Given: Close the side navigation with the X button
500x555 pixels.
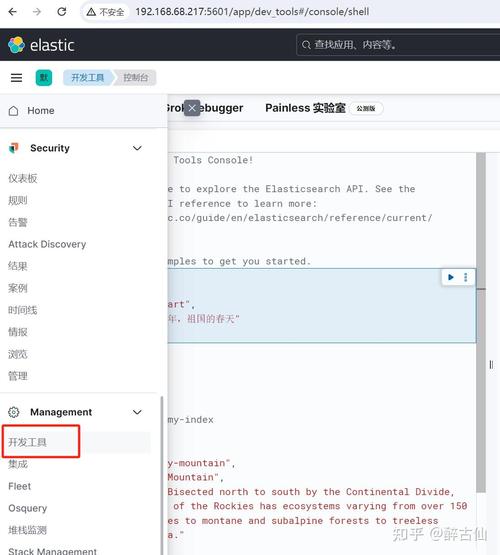Looking at the screenshot, I should (x=192, y=108).
